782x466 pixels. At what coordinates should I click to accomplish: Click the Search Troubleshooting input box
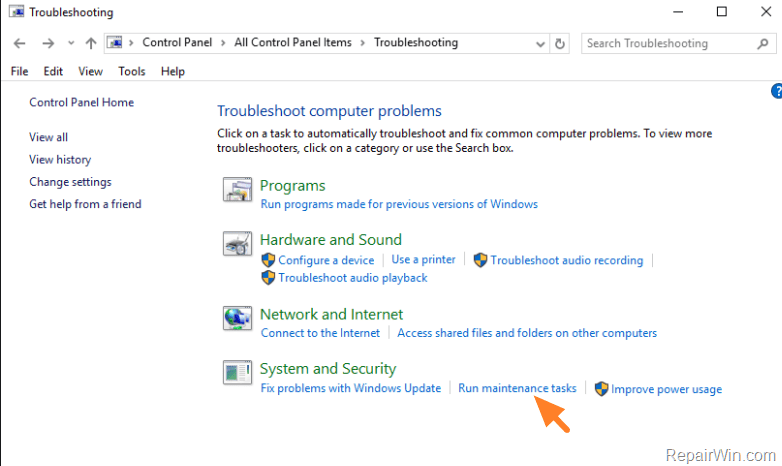coord(678,43)
